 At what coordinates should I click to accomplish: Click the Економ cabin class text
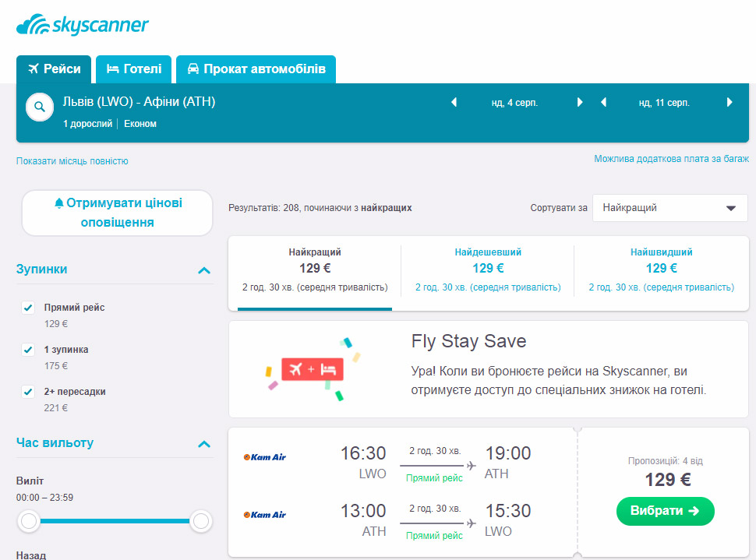click(140, 124)
